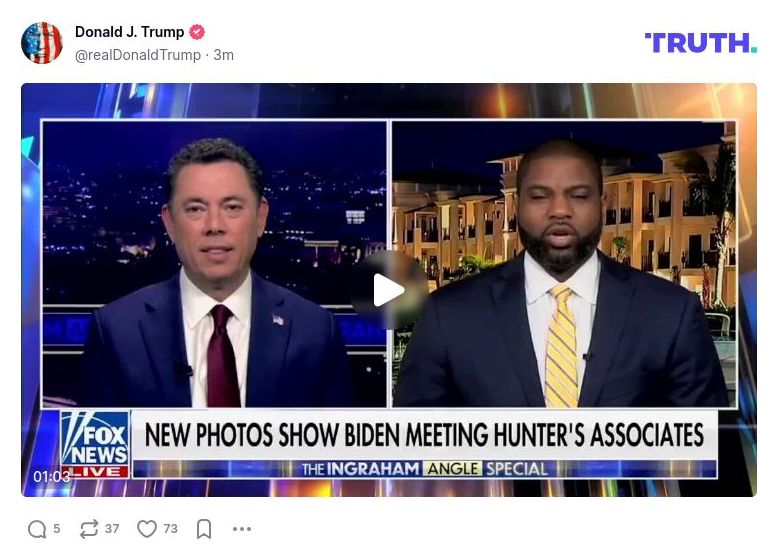Click the 01:03 video duration label
778x559 pixels.
pyautogui.click(x=52, y=477)
